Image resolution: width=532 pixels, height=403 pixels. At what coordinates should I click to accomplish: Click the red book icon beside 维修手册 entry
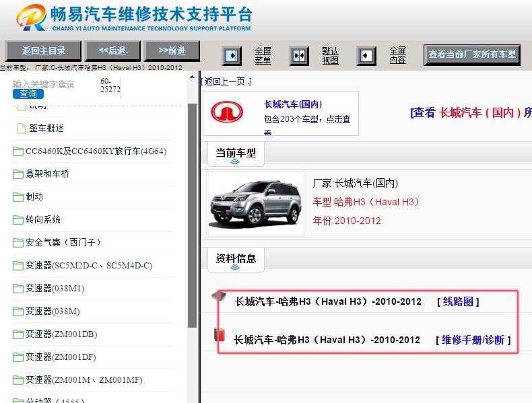220,334
